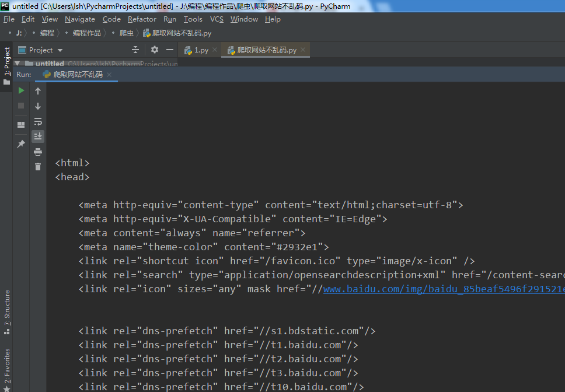The width and height of the screenshot is (565, 392).
Task: Open the Code menu
Action: point(111,19)
